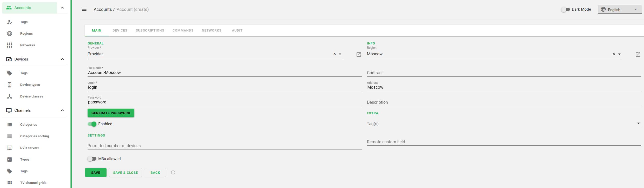Image resolution: width=644 pixels, height=188 pixels.
Task: Switch to the Subscriptions tab
Action: [x=150, y=31]
